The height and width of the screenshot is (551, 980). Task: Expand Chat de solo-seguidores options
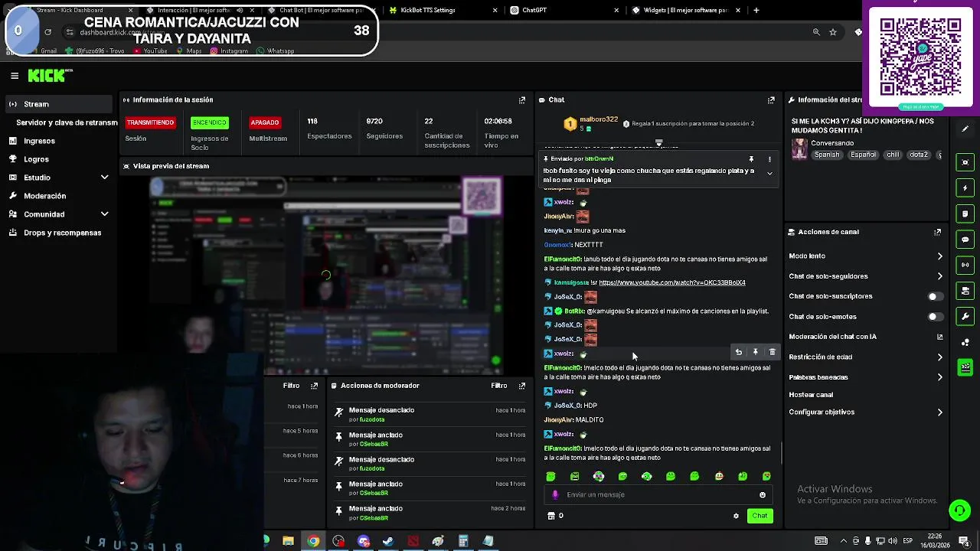pos(940,276)
